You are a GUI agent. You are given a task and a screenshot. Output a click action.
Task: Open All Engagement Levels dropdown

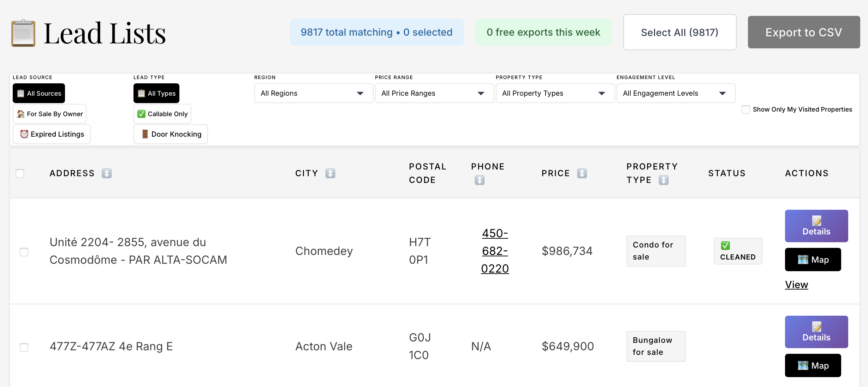click(676, 93)
